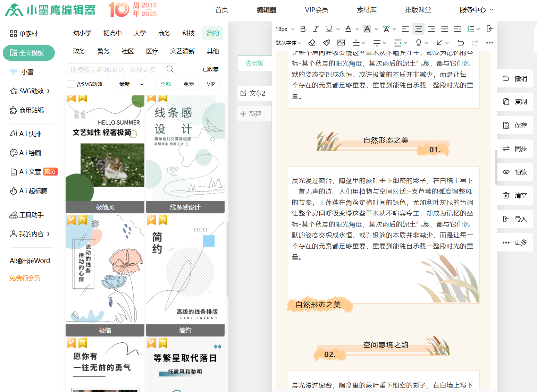Click the search magnifier icon
Screen dimensions: 537x392
tap(170, 69)
